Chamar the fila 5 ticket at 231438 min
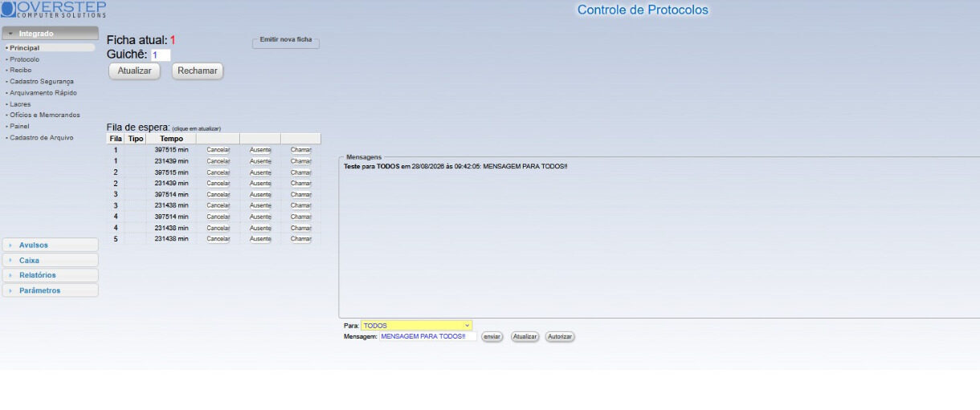This screenshot has height=410, width=980. [x=300, y=239]
